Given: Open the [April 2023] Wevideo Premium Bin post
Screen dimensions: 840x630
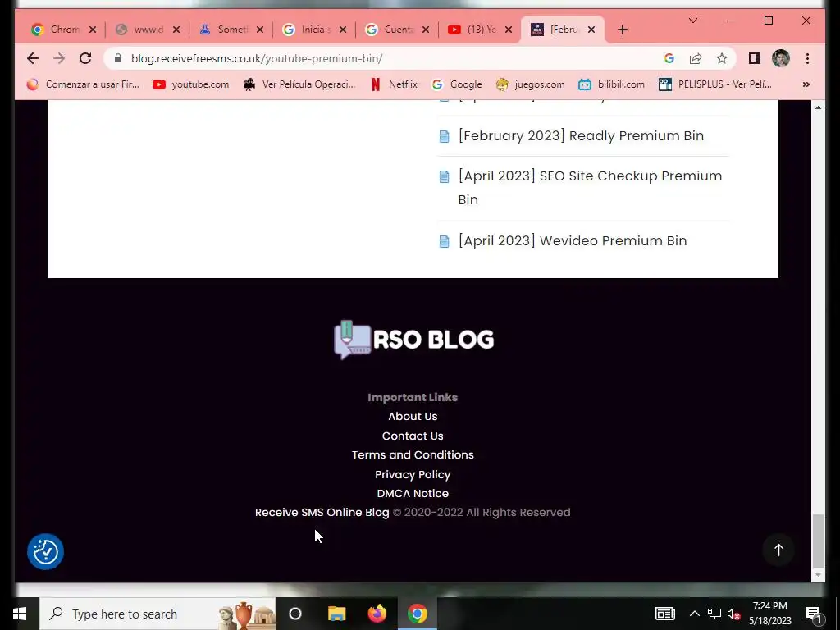Looking at the screenshot, I should [x=572, y=240].
